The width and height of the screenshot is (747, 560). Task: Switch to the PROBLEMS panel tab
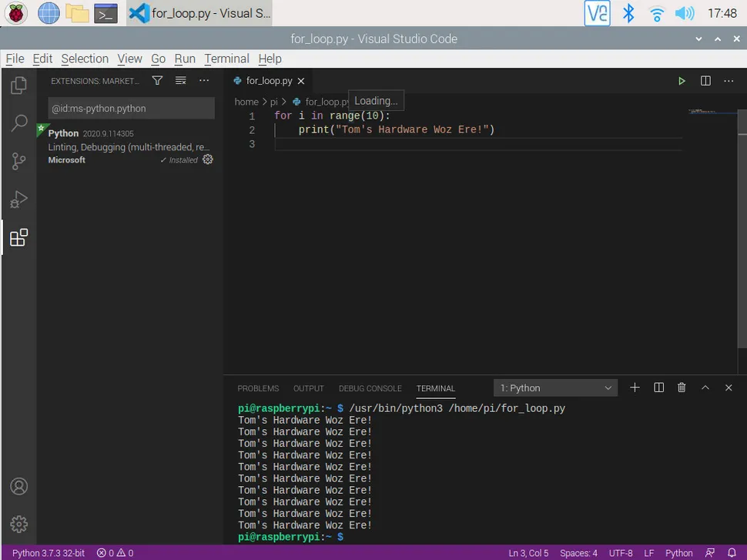coord(258,388)
